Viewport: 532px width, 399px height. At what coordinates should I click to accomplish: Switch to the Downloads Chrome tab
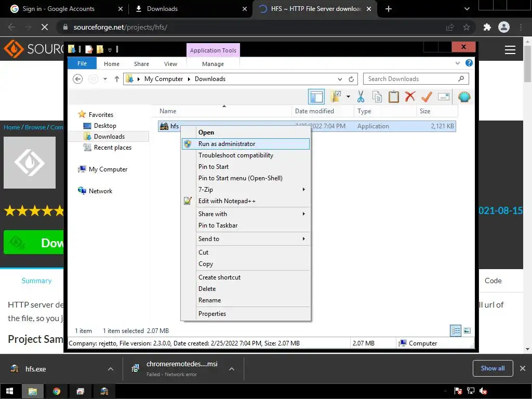pos(190,9)
